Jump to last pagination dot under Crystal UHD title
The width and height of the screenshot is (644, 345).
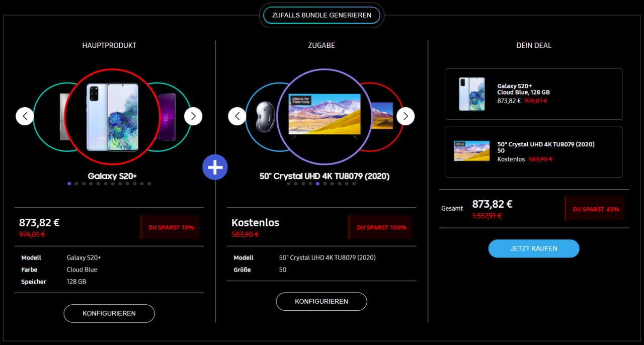354,184
